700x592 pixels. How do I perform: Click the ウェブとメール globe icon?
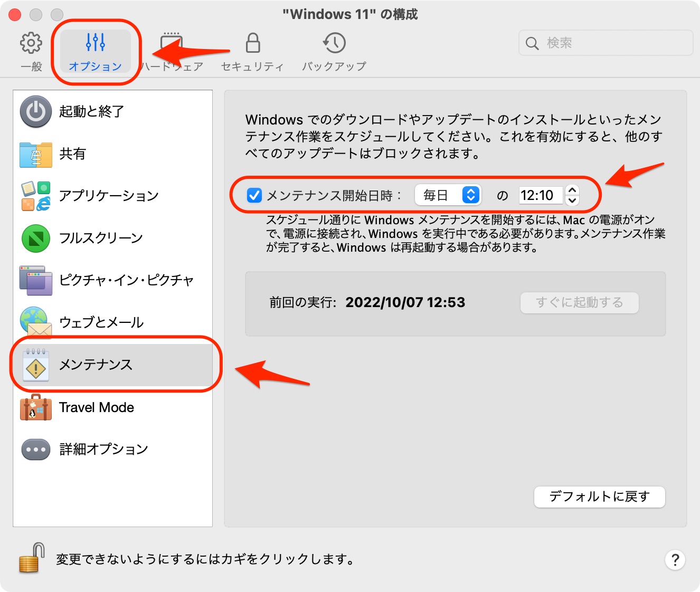[36, 322]
